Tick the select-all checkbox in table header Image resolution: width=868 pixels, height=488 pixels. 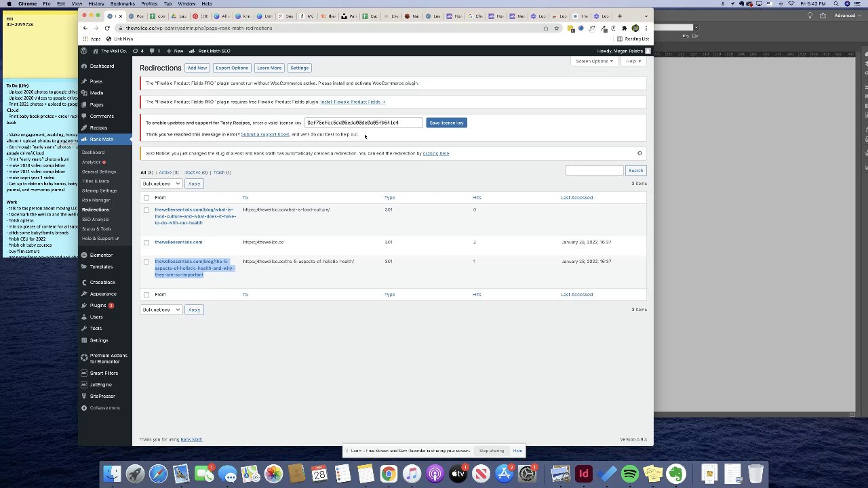click(x=146, y=198)
